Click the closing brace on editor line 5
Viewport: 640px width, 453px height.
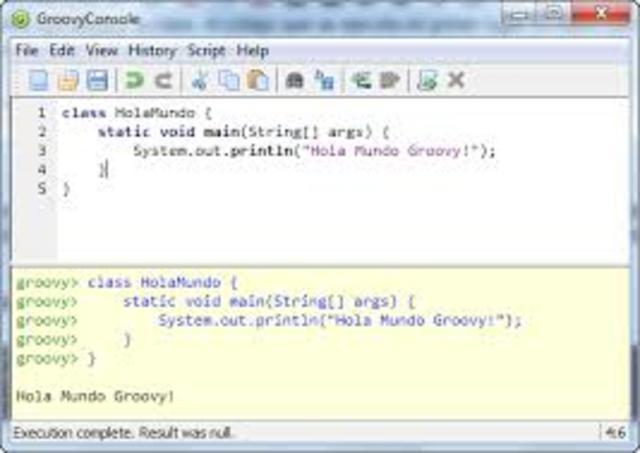(67, 189)
